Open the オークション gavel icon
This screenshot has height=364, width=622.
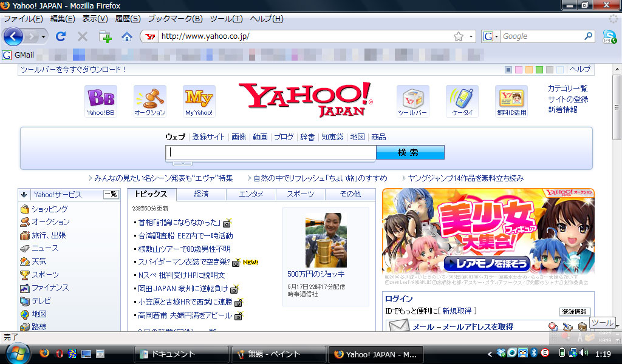pyautogui.click(x=150, y=101)
